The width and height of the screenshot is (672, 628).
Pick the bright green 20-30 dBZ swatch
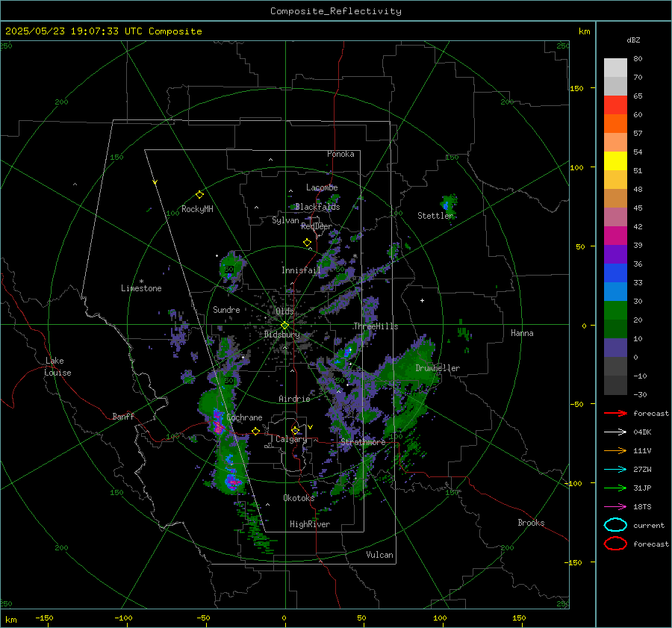615,311
